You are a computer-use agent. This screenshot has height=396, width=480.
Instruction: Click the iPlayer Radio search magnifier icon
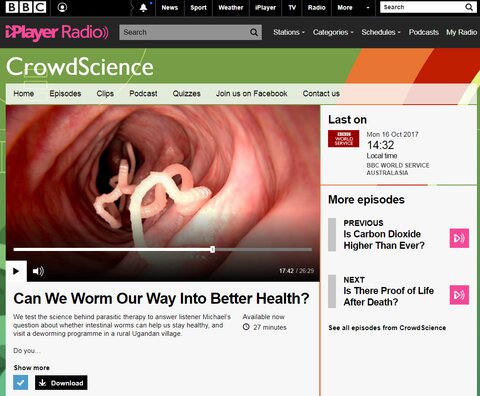click(254, 32)
